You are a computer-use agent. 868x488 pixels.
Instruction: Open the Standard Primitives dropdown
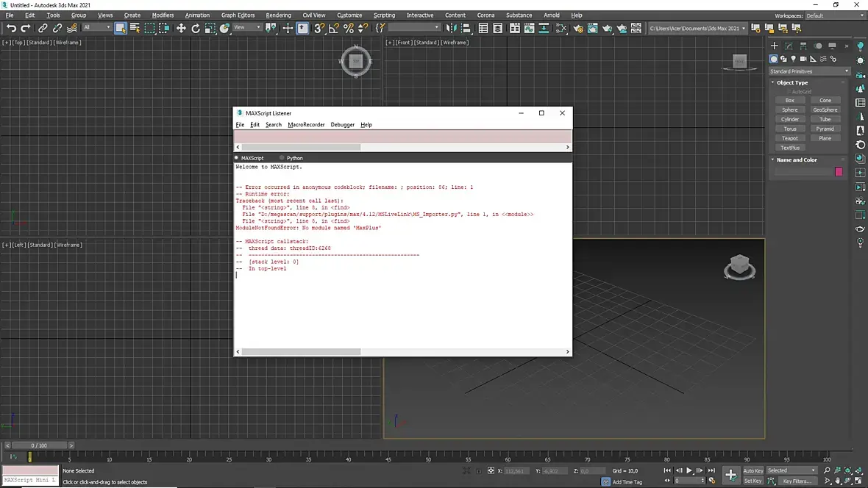[809, 71]
